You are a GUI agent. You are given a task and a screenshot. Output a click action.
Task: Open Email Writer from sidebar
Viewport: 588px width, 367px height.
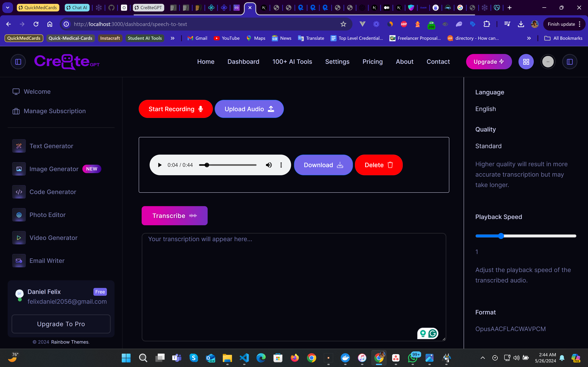47,261
